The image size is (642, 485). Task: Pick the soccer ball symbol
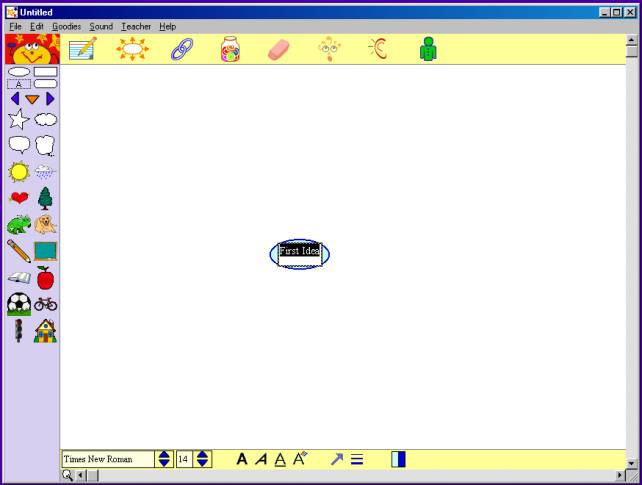click(x=19, y=304)
